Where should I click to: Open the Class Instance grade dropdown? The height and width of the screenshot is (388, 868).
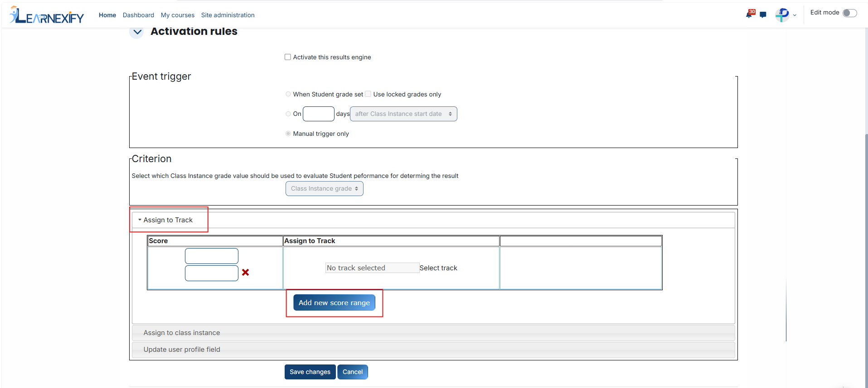click(x=325, y=188)
